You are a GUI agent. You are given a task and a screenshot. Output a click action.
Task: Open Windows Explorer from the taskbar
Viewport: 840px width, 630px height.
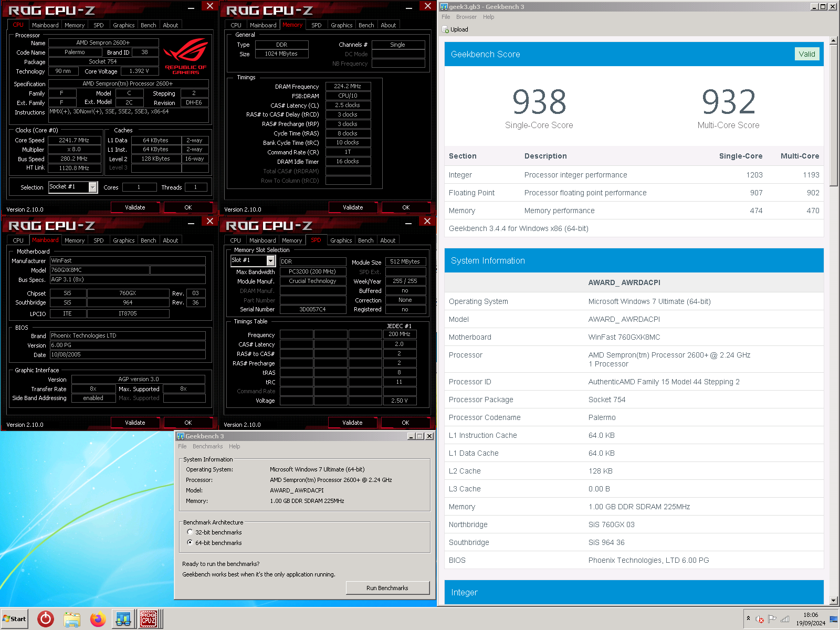(72, 619)
